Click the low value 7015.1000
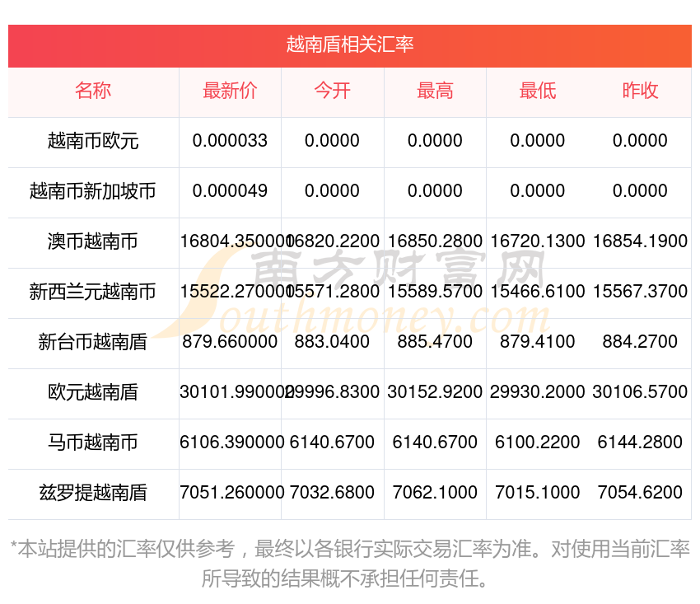The height and width of the screenshot is (604, 700). click(538, 492)
